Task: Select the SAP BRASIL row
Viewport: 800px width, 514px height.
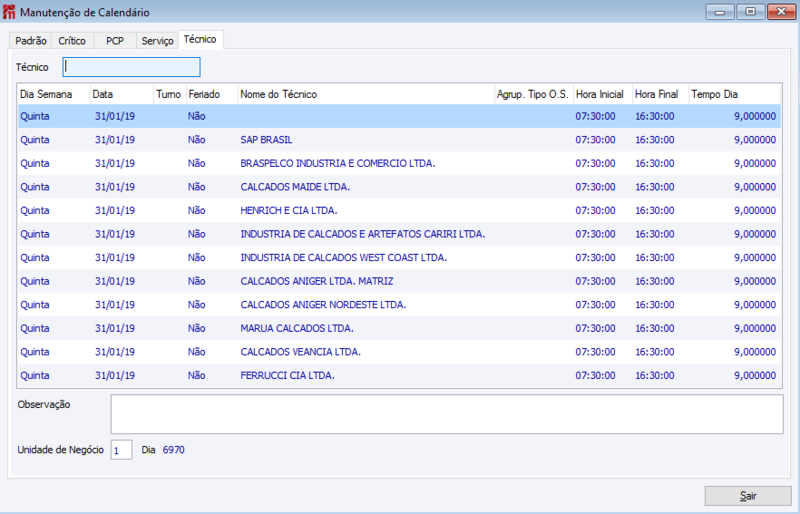Action: [399, 140]
